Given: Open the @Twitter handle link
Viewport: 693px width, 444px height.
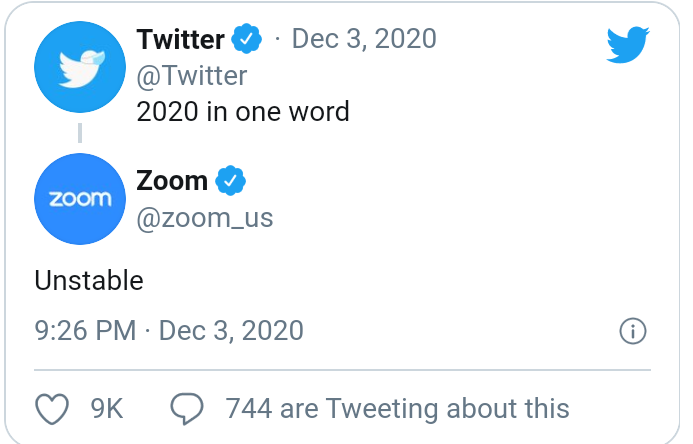Looking at the screenshot, I should [191, 75].
